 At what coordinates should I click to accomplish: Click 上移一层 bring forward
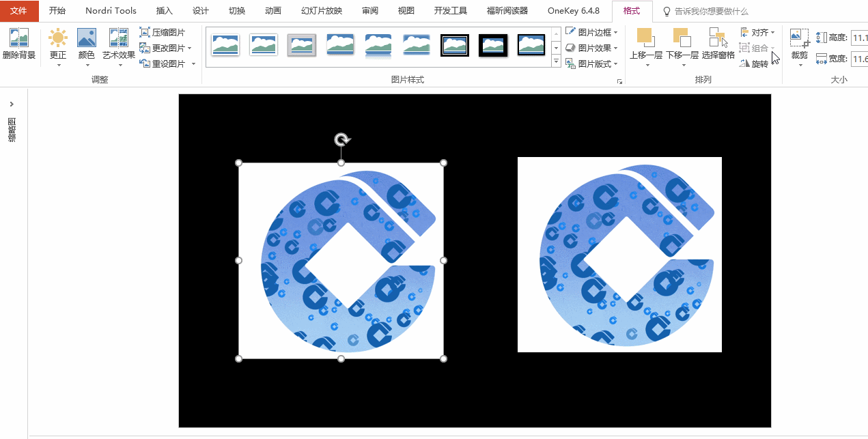click(645, 46)
